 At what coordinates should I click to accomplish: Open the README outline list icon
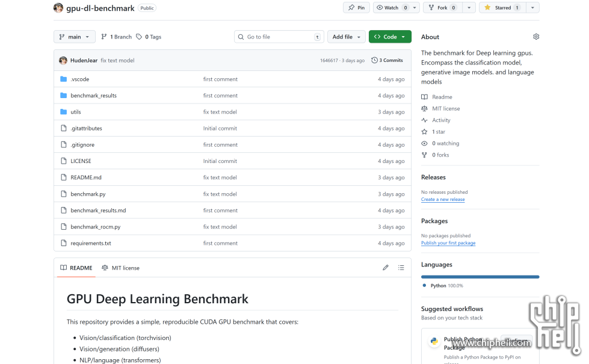point(401,268)
